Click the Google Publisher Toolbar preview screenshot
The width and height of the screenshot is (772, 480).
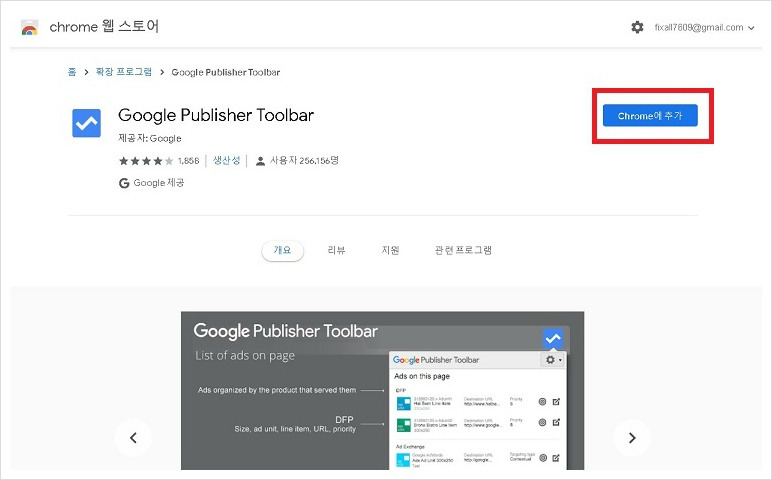coord(383,390)
